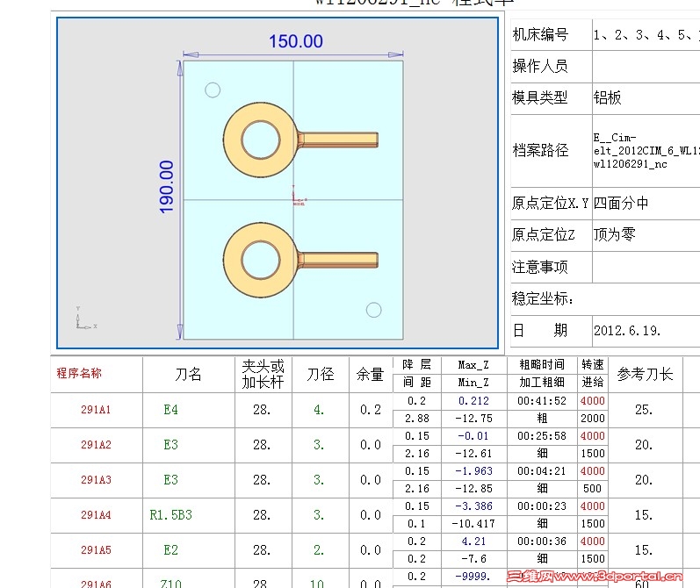This screenshot has width=700, height=588.
Task: Click time value 00:25:58
Action: pos(542,436)
